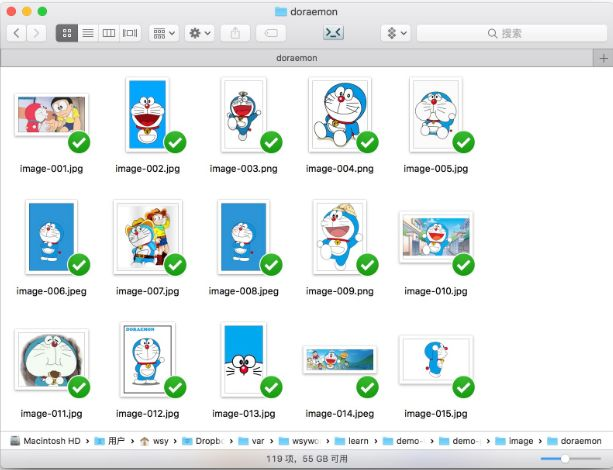
Task: Click the share toolbar button
Action: tap(235, 33)
